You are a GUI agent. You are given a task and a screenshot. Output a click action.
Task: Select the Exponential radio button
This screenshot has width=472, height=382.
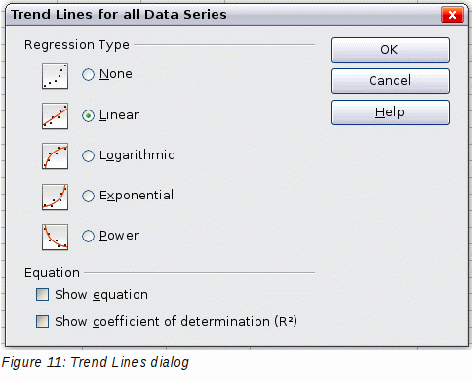88,196
